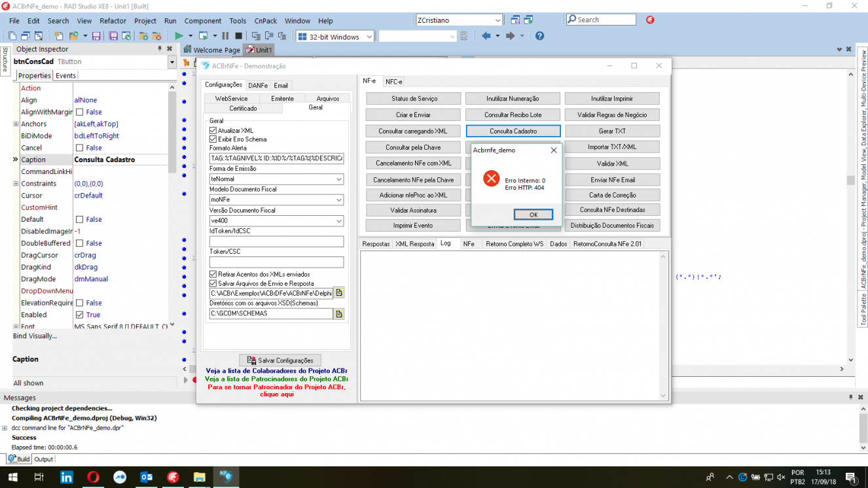Expand the Constraints property node

pos(16,184)
